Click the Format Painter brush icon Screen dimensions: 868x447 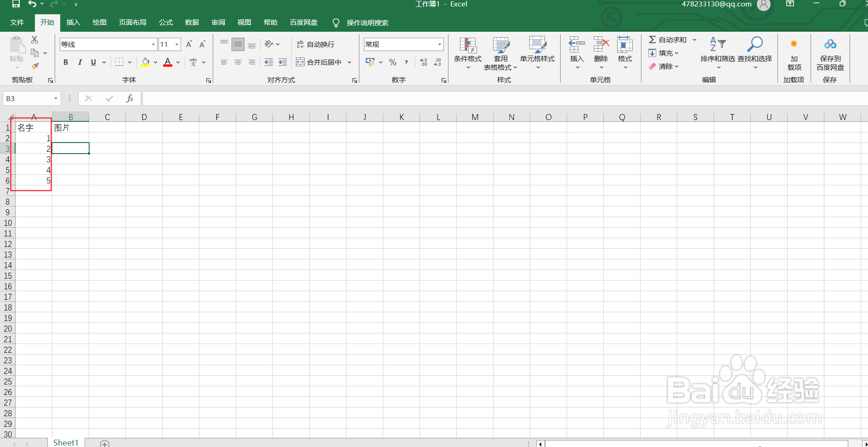click(x=35, y=66)
